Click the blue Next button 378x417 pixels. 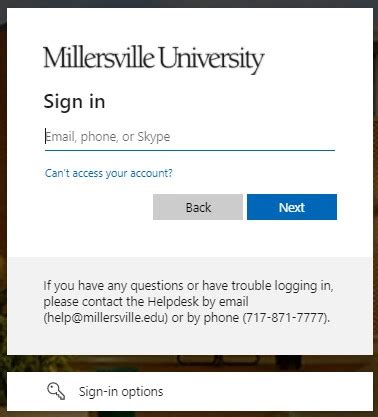click(x=292, y=207)
